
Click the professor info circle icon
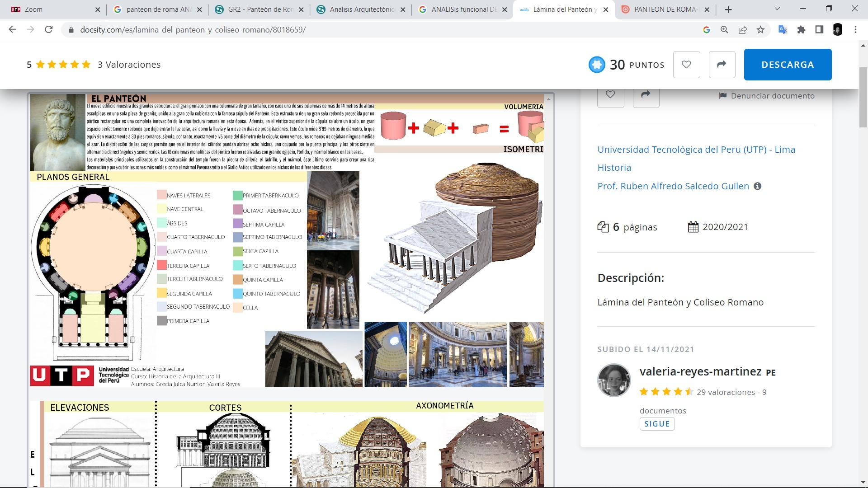pos(757,186)
